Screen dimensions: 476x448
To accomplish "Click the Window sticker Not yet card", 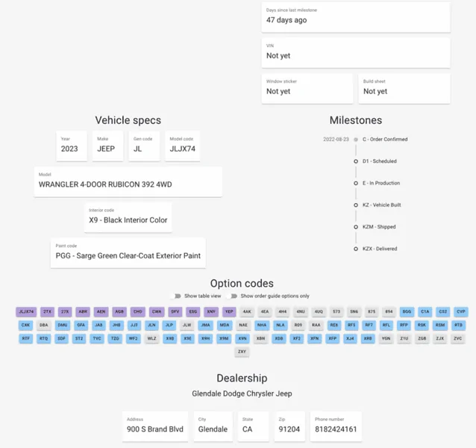I will 307,88.
